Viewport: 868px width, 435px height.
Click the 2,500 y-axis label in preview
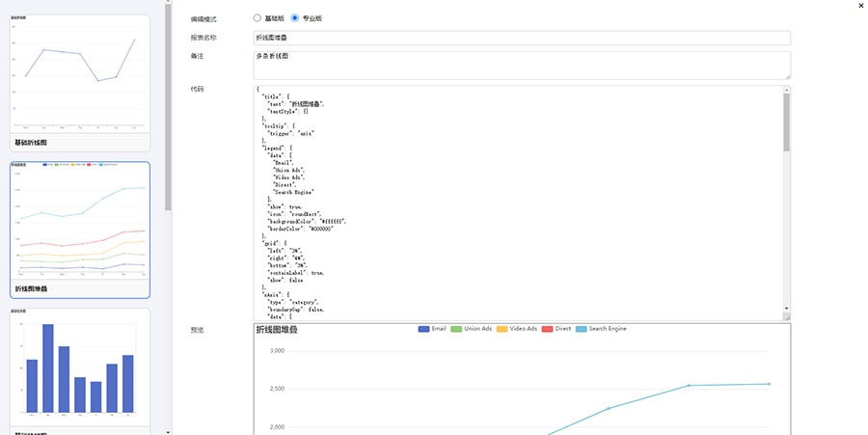(277, 389)
